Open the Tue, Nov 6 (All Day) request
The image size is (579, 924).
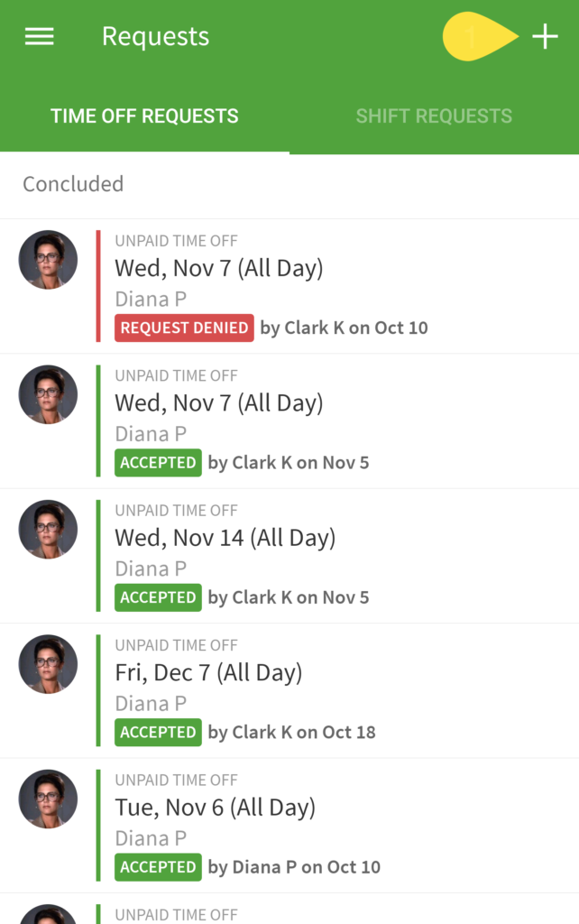(215, 808)
